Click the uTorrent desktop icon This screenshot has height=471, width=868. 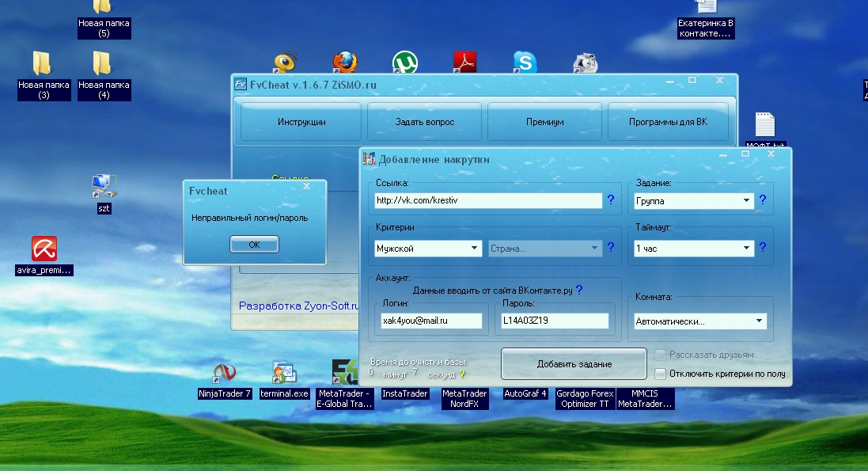click(404, 62)
